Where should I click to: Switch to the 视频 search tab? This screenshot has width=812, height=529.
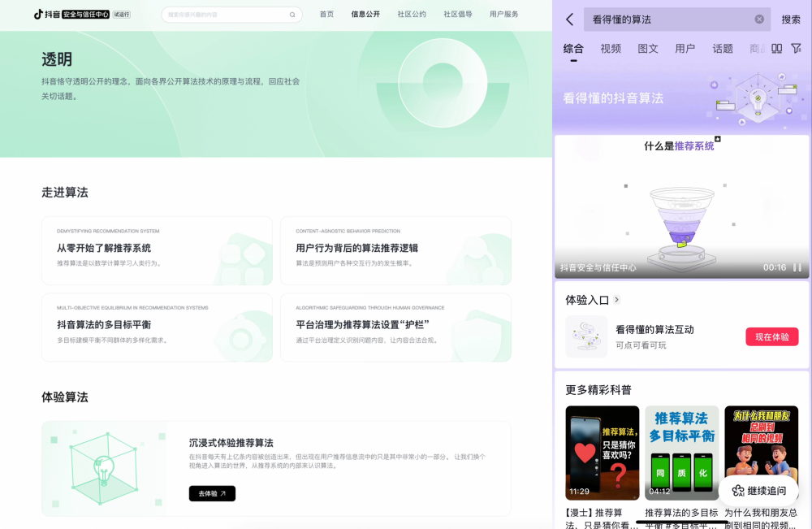611,48
